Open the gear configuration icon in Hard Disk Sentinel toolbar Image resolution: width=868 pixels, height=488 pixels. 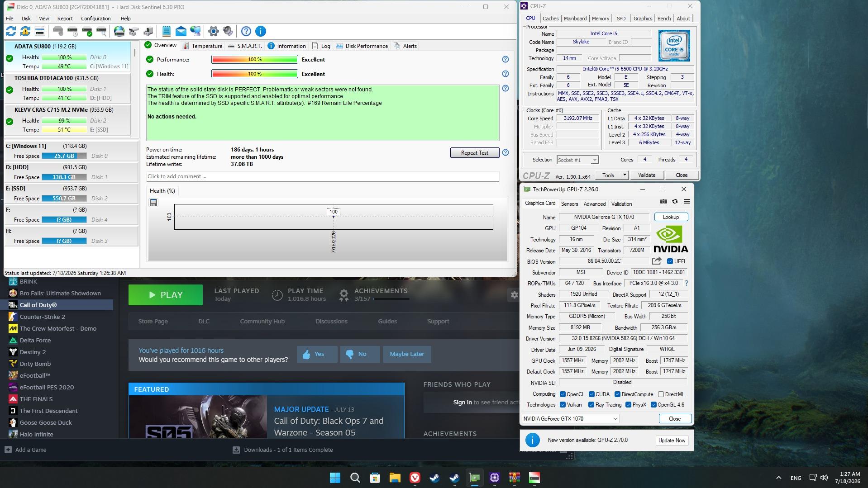click(x=213, y=31)
